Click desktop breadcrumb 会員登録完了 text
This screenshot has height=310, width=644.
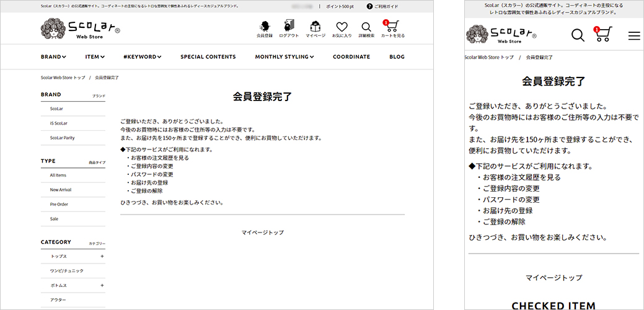107,77
